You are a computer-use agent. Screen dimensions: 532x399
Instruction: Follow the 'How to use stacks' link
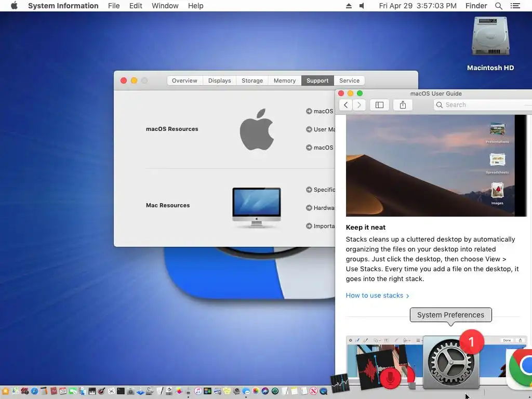(x=377, y=296)
